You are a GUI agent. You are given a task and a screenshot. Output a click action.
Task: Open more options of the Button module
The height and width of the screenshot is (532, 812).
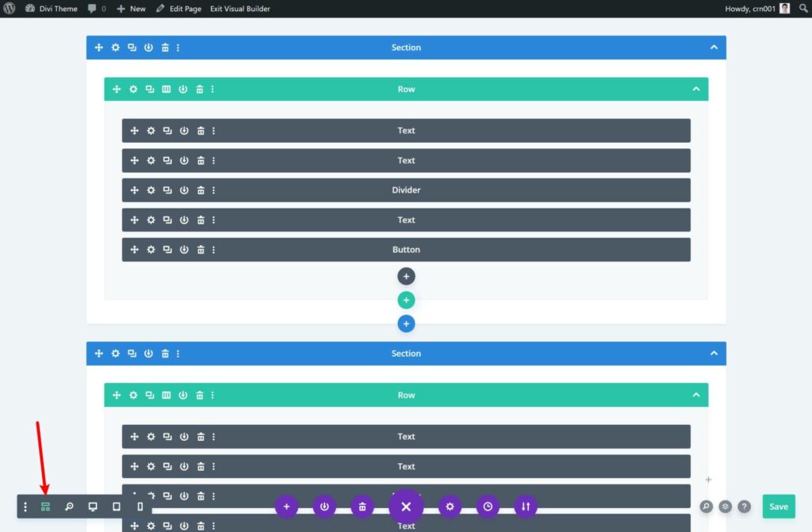coord(213,250)
